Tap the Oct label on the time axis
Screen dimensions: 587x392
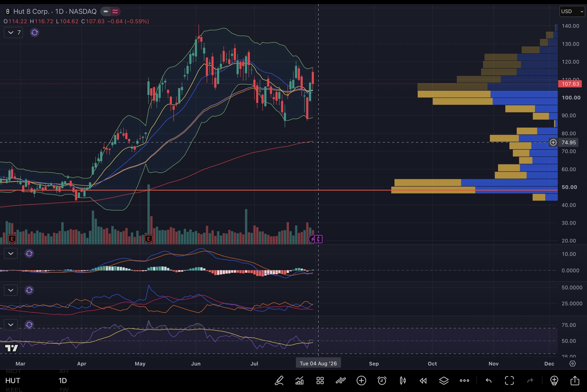point(432,364)
